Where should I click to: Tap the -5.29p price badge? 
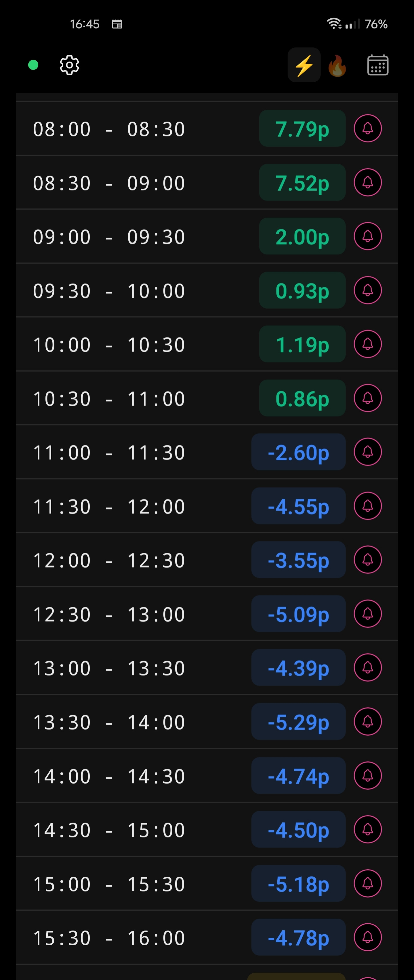tap(298, 722)
